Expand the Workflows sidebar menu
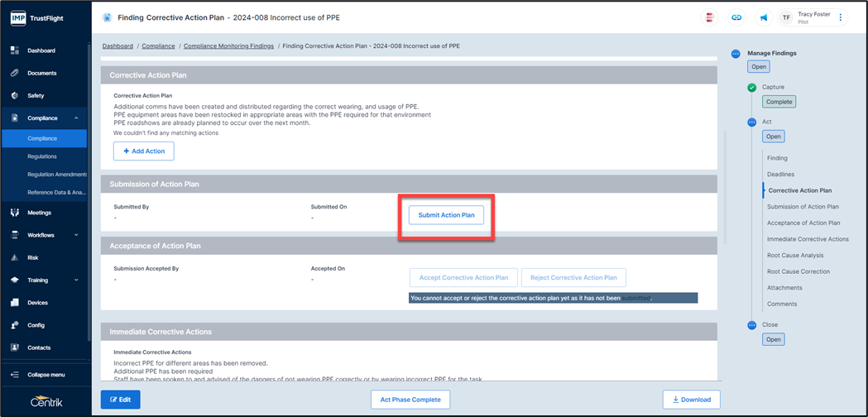Image resolution: width=868 pixels, height=417 pixels. [x=76, y=235]
